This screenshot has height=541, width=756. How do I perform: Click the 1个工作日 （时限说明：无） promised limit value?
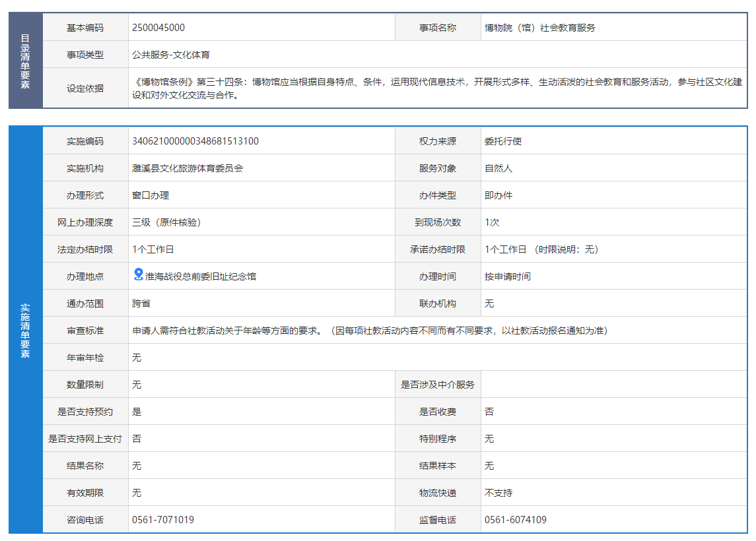click(x=541, y=249)
